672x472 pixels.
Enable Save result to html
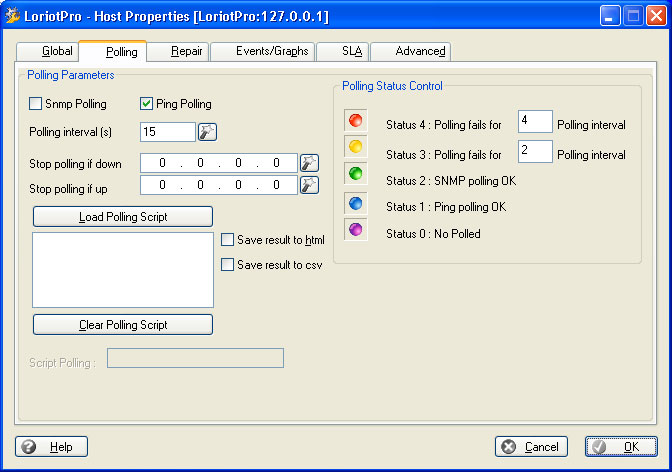coord(228,240)
